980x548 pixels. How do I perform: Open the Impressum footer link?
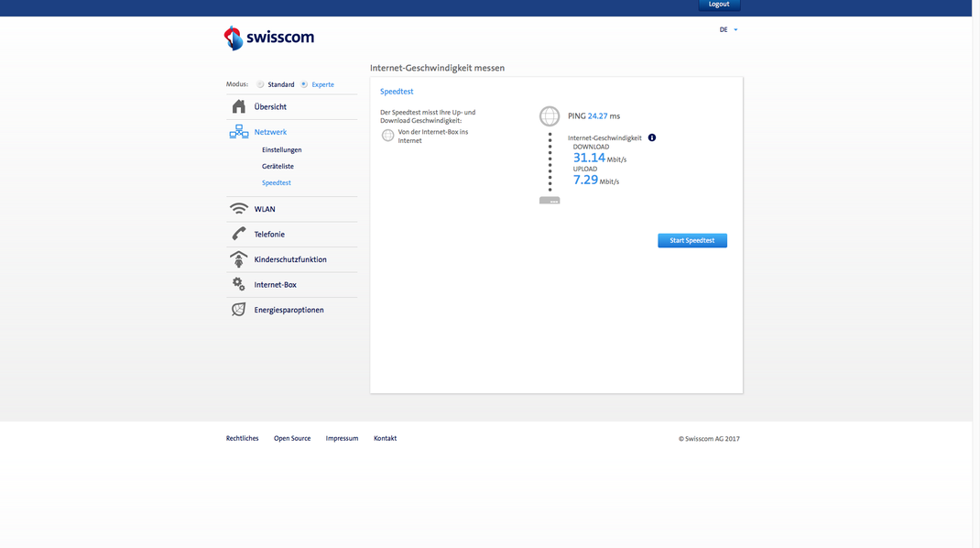click(x=342, y=439)
